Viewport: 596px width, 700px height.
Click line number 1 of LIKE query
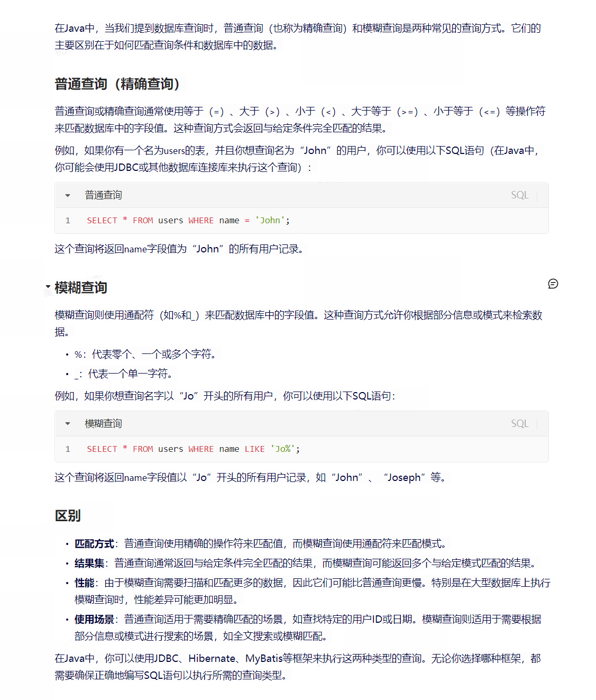coord(68,449)
